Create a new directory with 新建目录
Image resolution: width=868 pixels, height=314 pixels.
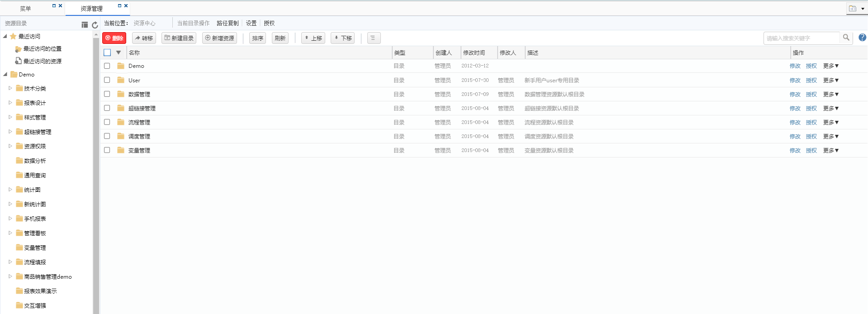tap(179, 38)
